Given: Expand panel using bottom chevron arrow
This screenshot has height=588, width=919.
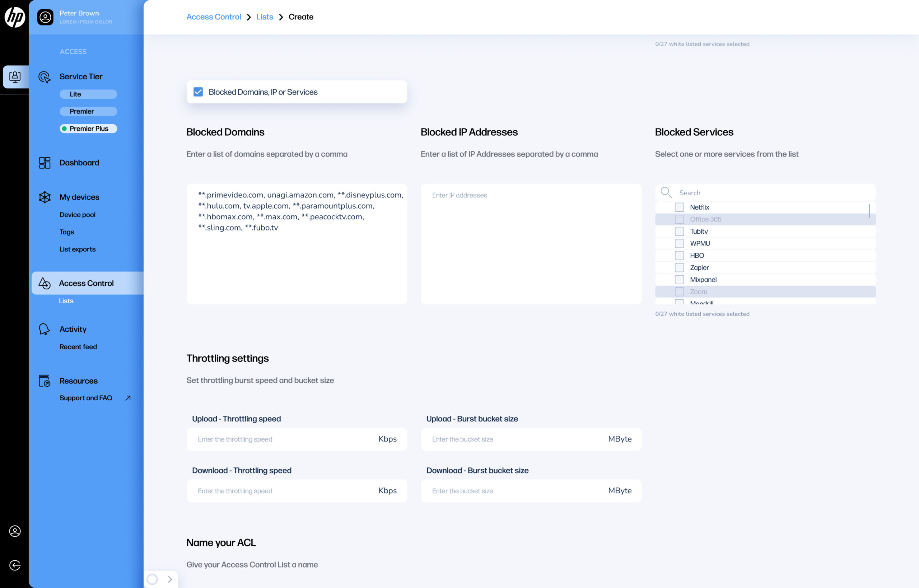Looking at the screenshot, I should coord(170,579).
